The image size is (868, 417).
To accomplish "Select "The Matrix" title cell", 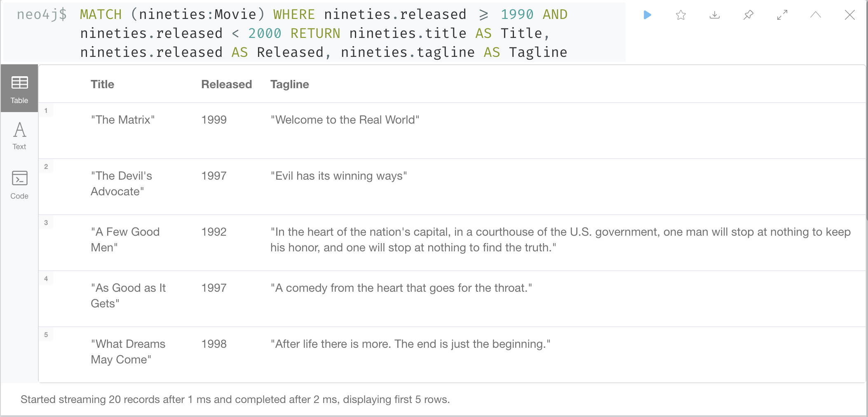I will click(123, 120).
